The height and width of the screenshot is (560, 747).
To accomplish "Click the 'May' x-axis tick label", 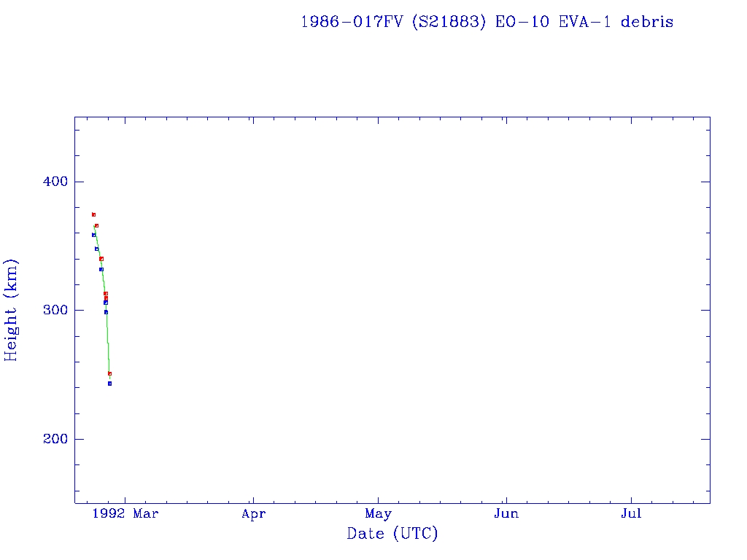I will 379,513.
